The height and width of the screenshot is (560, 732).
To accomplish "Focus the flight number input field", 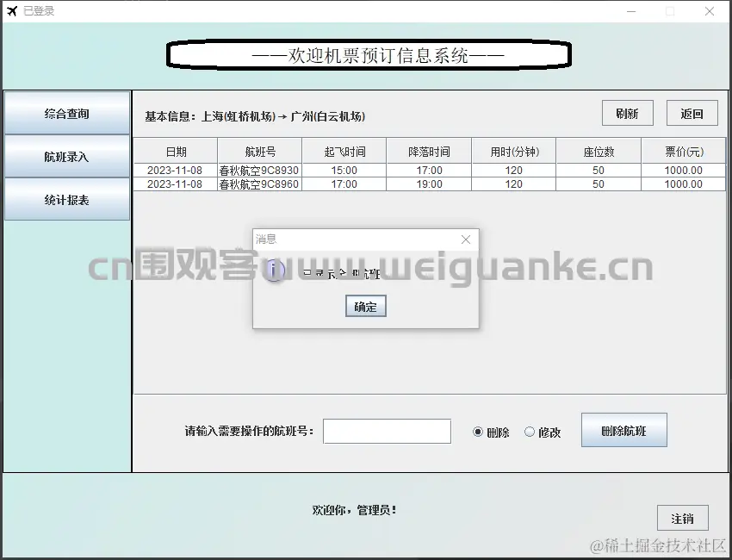I will pos(387,431).
